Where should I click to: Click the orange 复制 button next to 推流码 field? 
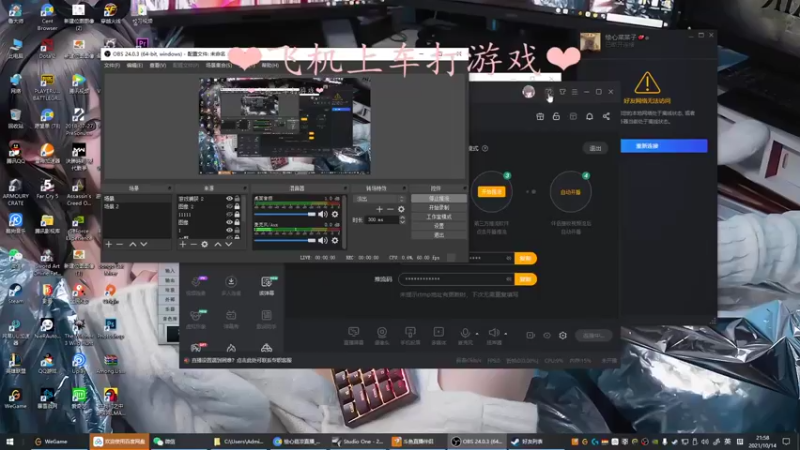[526, 279]
